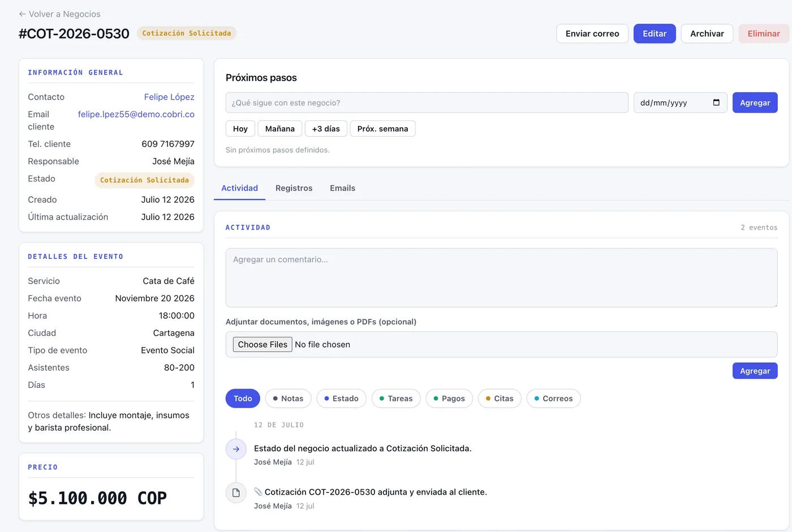
Task: Pick the +3 días quick date chip
Action: coord(326,129)
